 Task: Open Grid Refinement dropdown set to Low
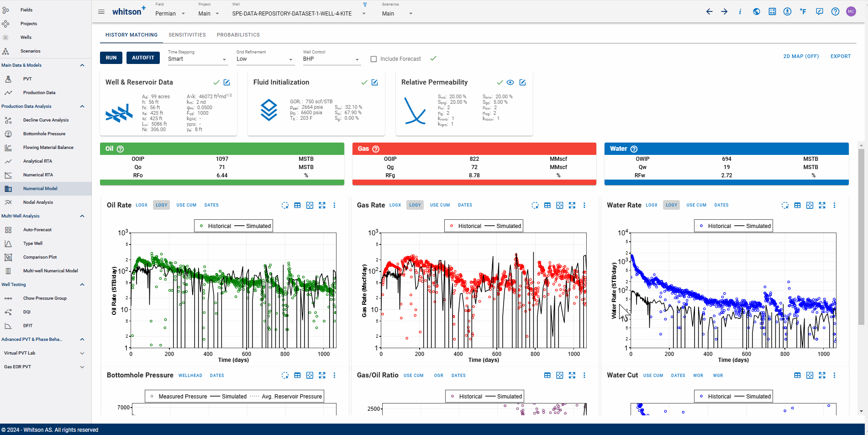pos(265,59)
